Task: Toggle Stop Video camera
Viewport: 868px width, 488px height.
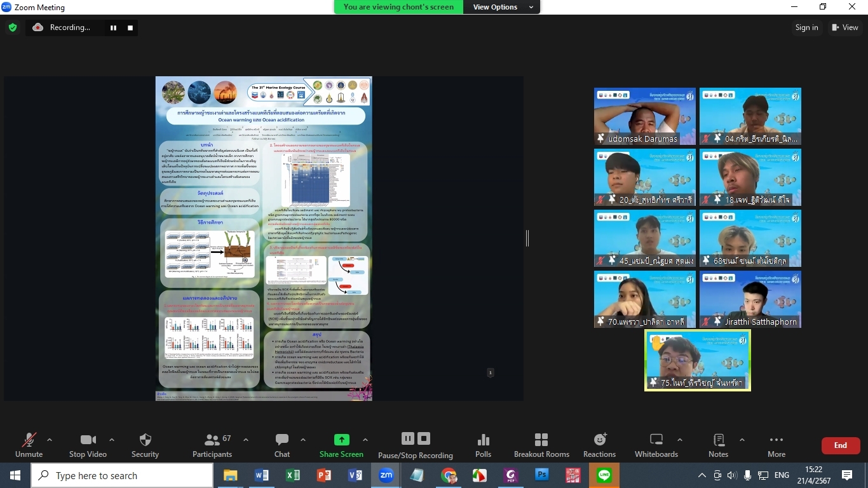Action: pyautogui.click(x=88, y=440)
